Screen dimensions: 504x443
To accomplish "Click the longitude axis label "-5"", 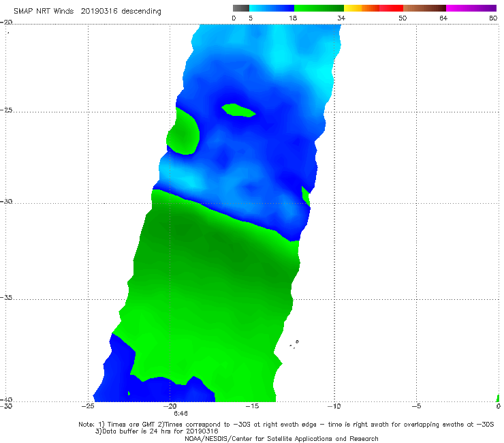I will (416, 406).
